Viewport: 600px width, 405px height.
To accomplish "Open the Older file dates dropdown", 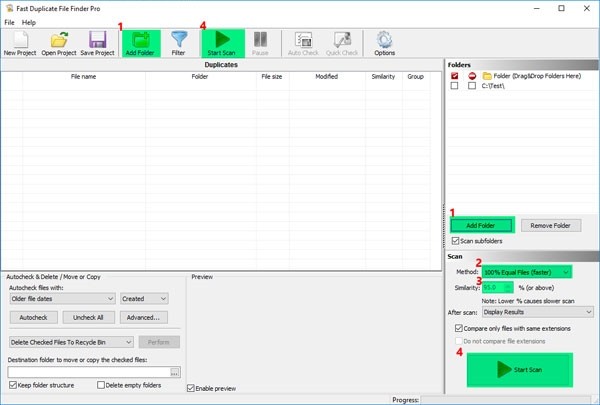I will click(x=61, y=298).
